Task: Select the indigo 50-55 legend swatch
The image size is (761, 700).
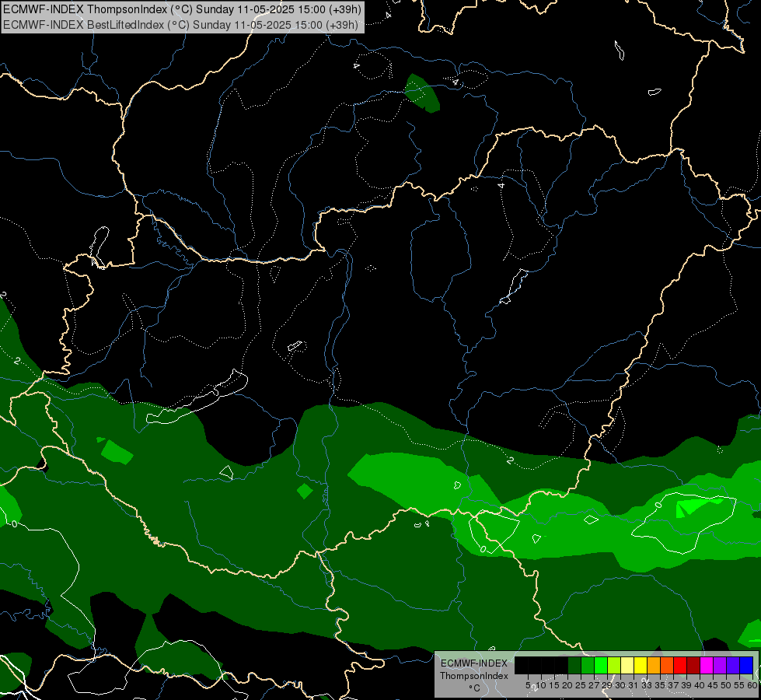Action: [733, 665]
